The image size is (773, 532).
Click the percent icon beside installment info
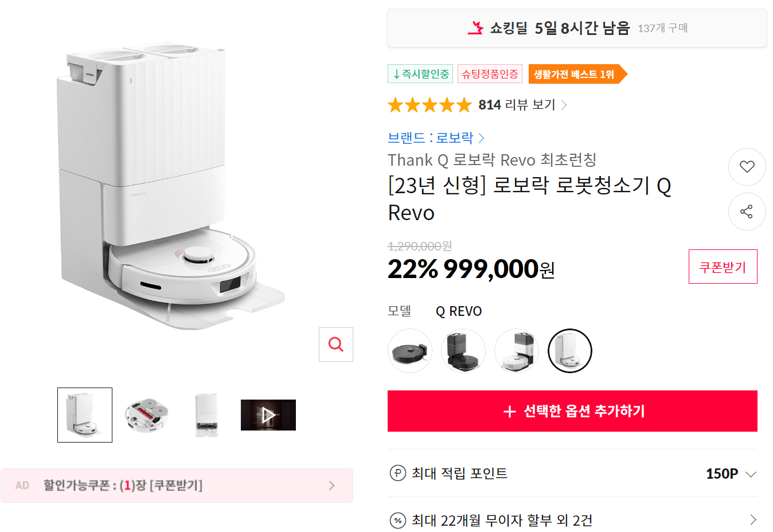[398, 521]
